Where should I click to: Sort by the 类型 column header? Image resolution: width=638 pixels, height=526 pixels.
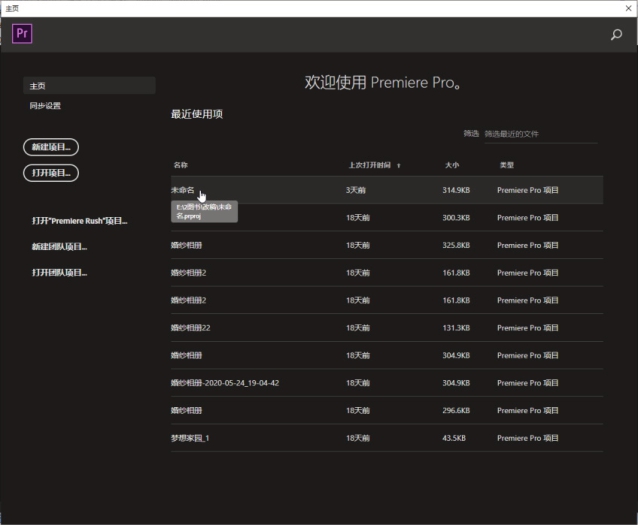507,165
